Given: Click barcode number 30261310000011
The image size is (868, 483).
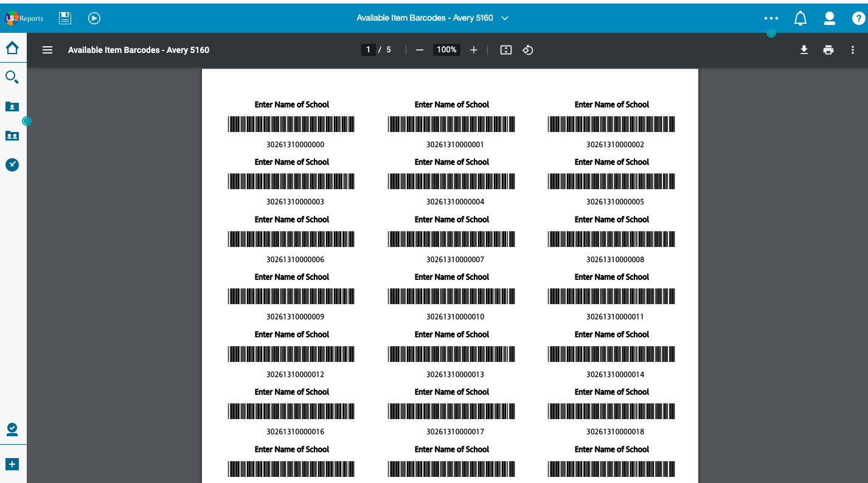Looking at the screenshot, I should (x=615, y=317).
